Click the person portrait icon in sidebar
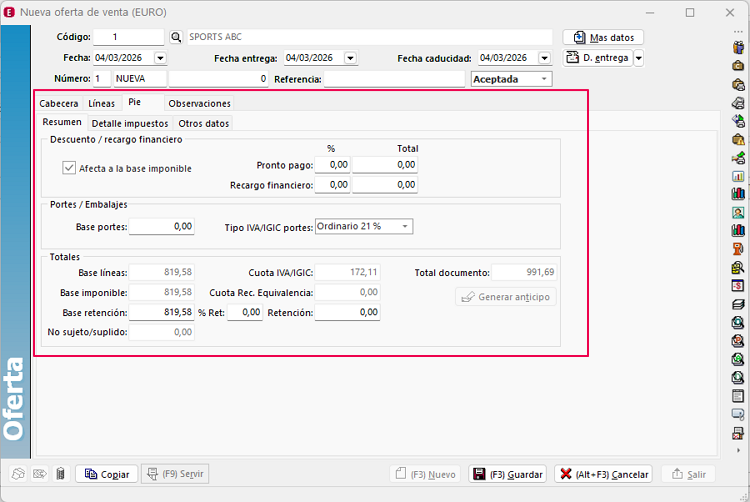750x502 pixels. (738, 212)
